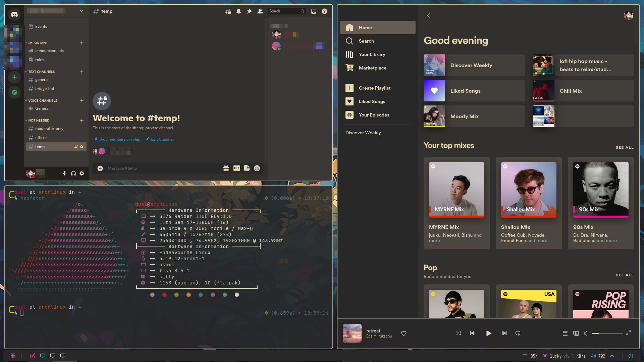The height and width of the screenshot is (362, 644).
Task: Click the pink edit icon on the taskbar
Action: (x=33, y=356)
